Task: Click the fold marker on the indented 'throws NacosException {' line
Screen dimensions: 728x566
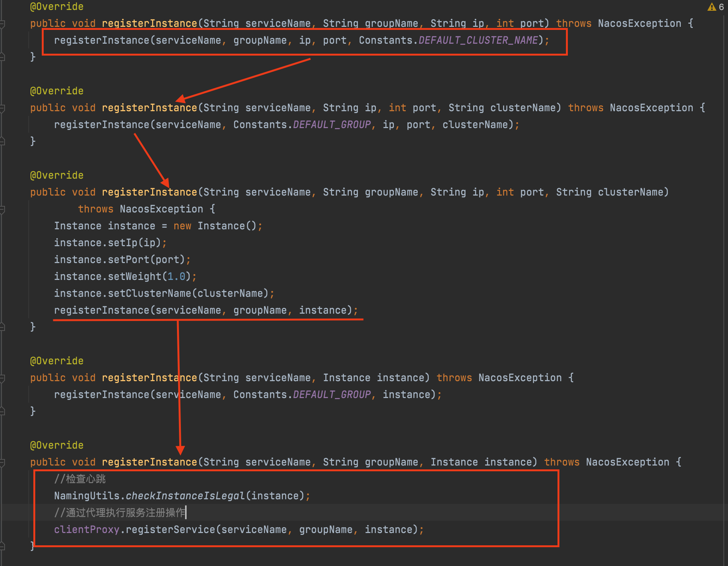Action: pyautogui.click(x=2, y=209)
